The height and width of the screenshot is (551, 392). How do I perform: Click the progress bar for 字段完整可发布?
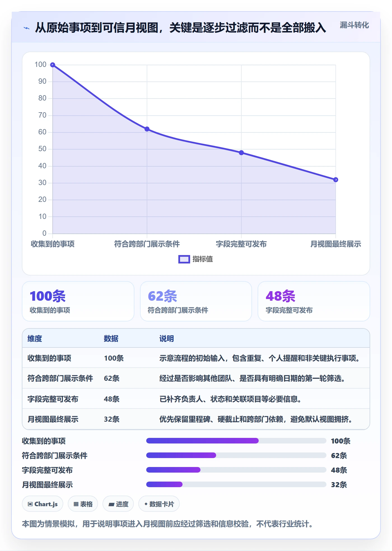[x=236, y=470]
